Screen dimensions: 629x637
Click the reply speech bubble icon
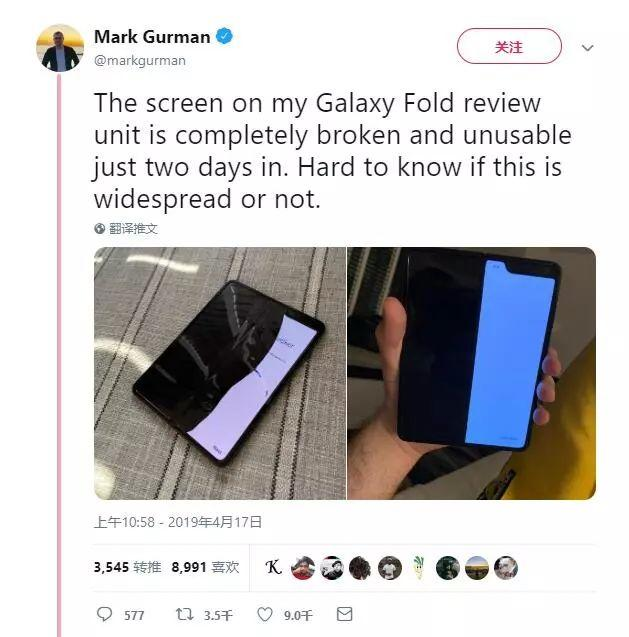(x=104, y=614)
